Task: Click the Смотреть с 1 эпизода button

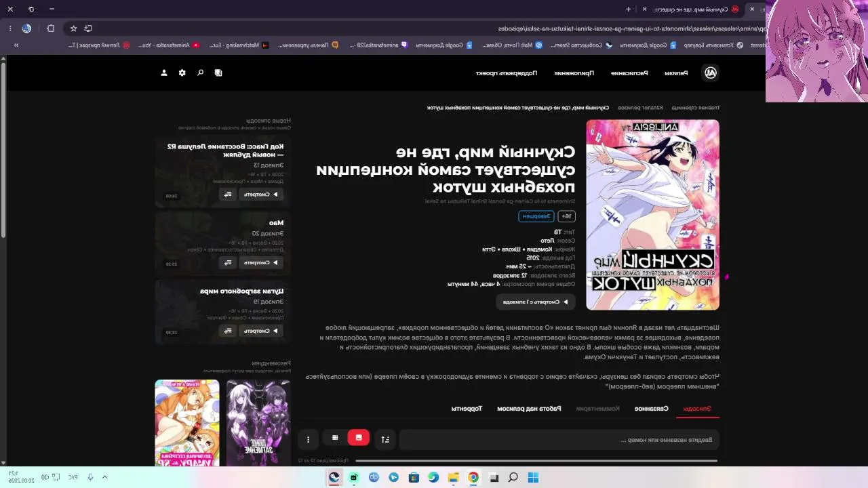Action: coord(536,302)
